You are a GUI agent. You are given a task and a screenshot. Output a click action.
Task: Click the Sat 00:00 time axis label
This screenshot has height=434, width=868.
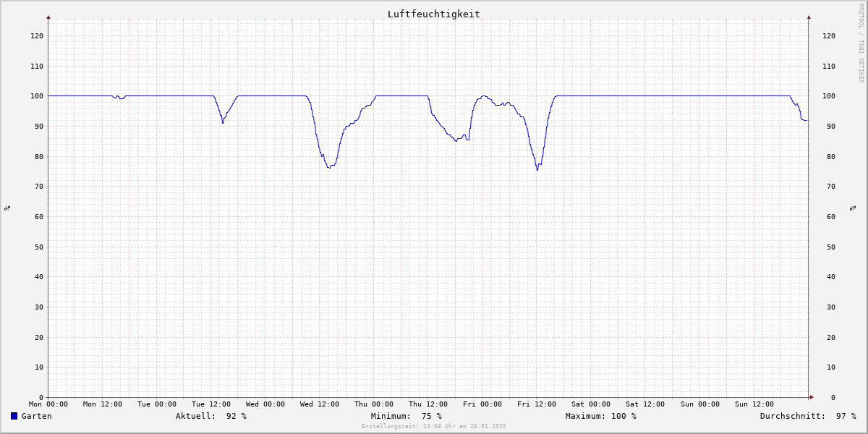(591, 404)
